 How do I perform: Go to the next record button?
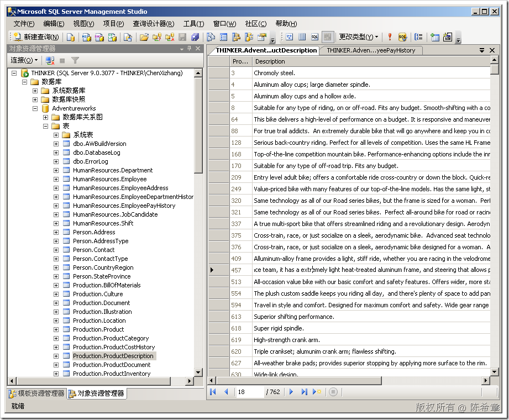tap(291, 392)
